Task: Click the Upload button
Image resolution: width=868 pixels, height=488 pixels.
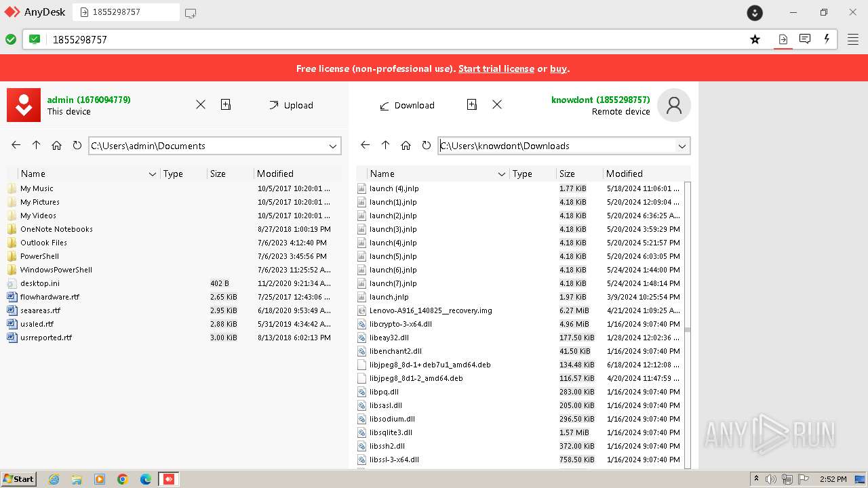Action: click(291, 105)
